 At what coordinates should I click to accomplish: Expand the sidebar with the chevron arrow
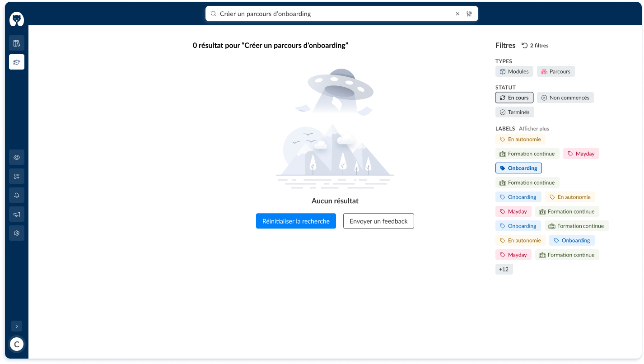click(17, 326)
